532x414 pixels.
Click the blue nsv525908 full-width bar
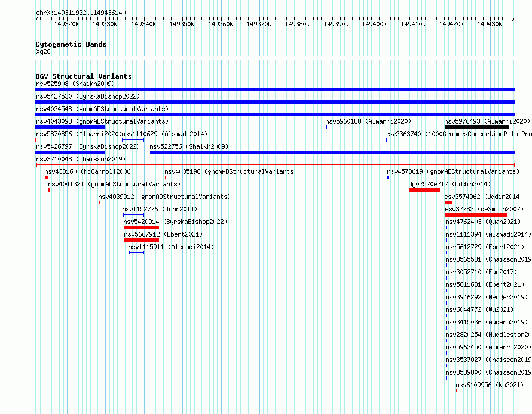[275, 90]
